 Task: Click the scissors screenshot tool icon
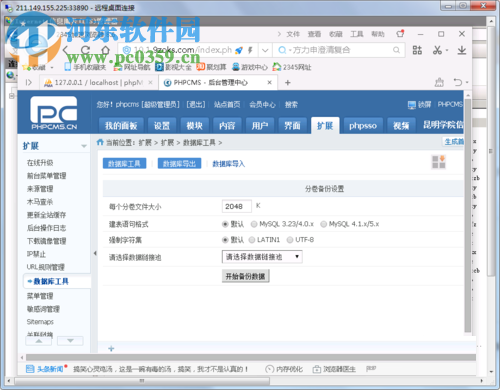tap(437, 50)
